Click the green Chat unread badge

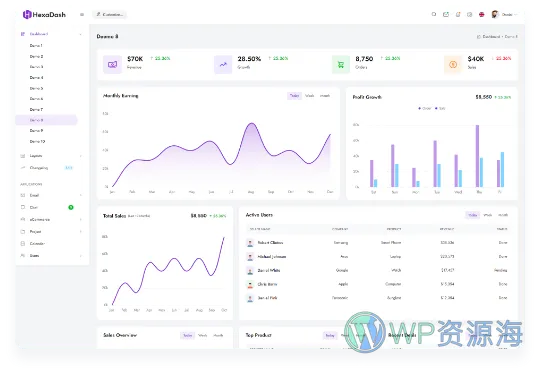pyautogui.click(x=71, y=207)
